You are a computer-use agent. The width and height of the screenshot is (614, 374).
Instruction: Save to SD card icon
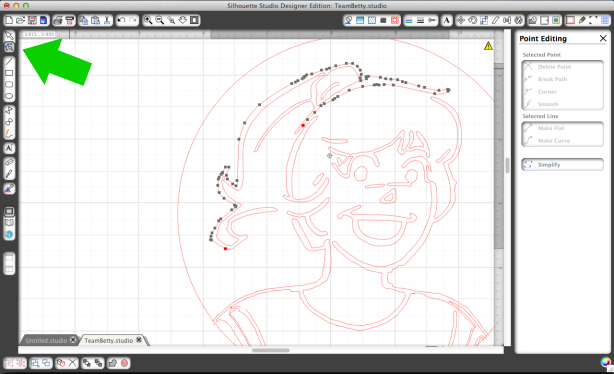(44, 20)
